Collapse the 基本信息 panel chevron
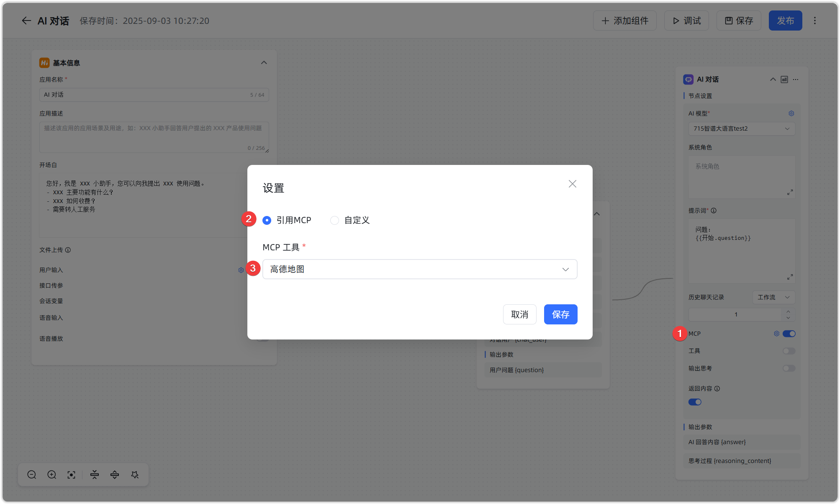This screenshot has width=840, height=504. point(264,63)
